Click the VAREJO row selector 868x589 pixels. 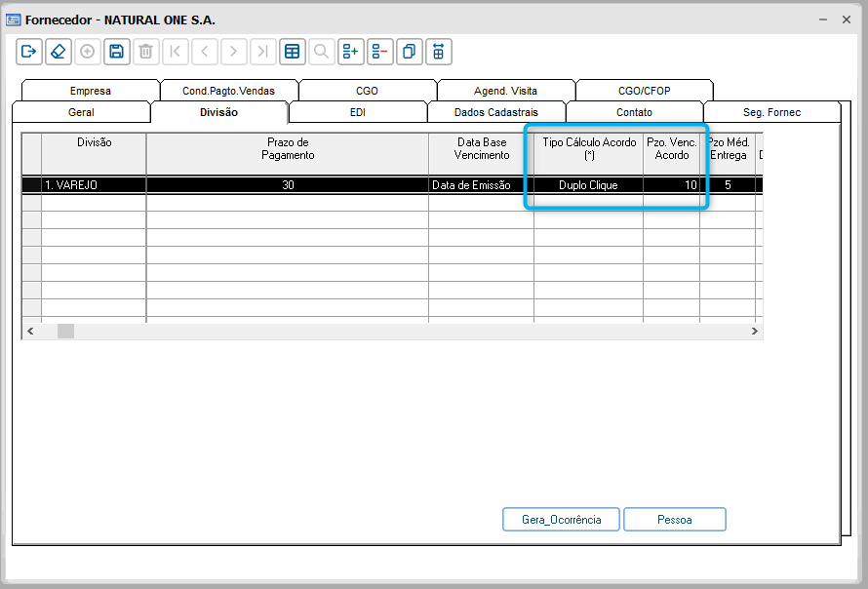[31, 185]
